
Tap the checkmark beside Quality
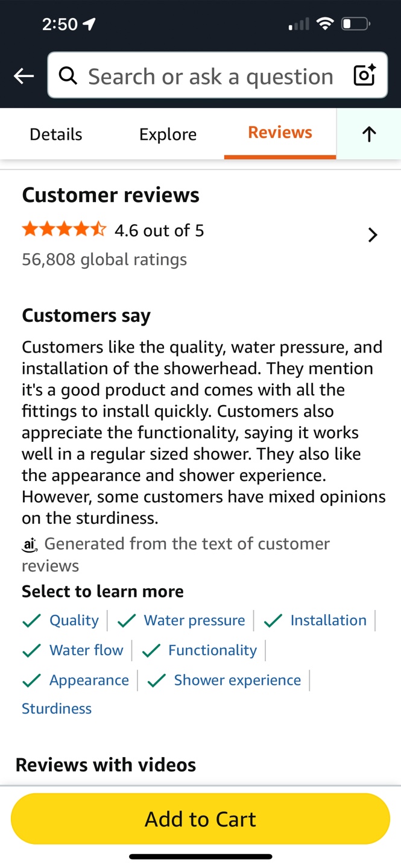31,620
